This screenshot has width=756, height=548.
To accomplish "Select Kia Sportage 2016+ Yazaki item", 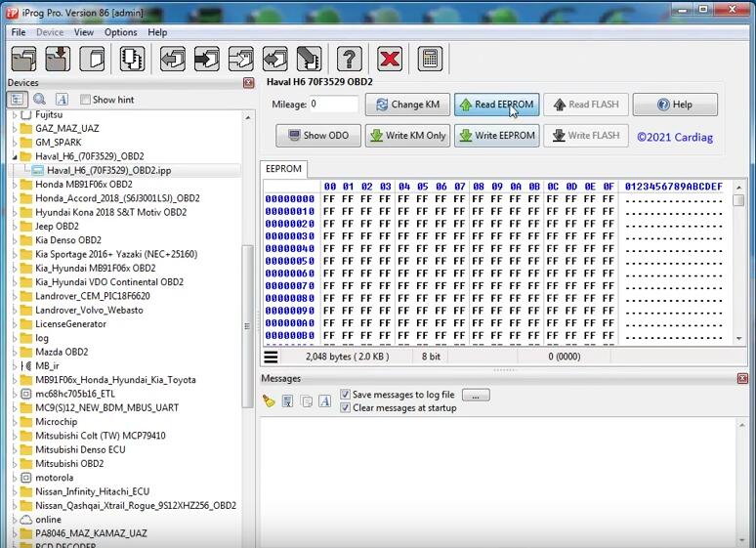I will [x=115, y=254].
